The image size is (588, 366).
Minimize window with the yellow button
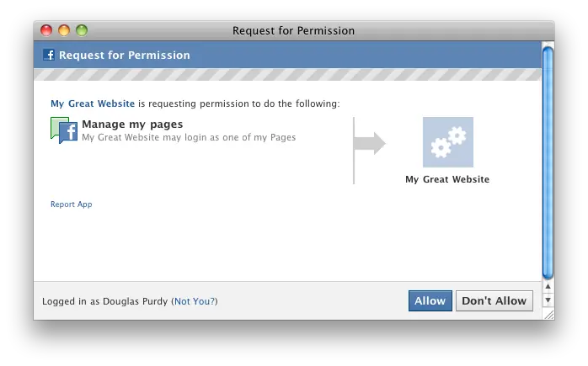coord(64,30)
